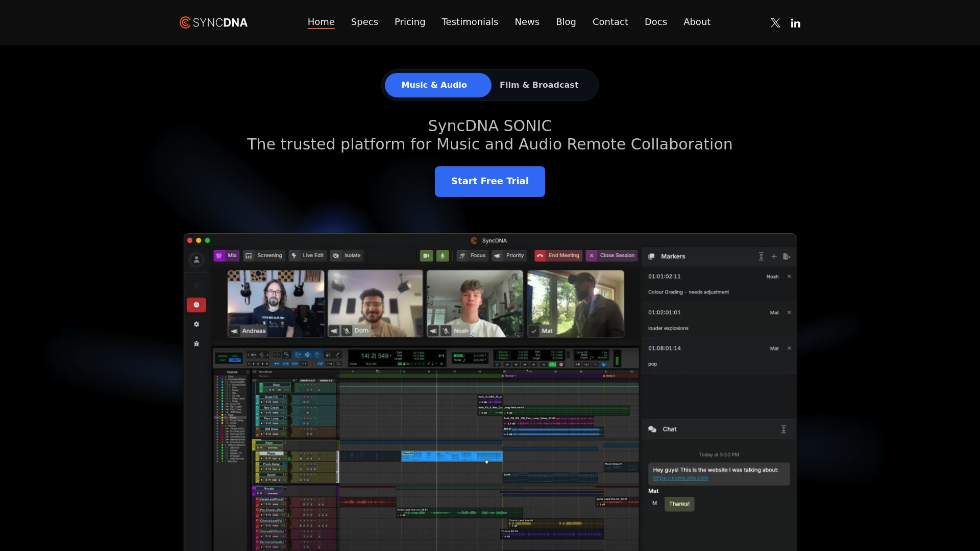
Task: Click the bug report icon in sidebar
Action: click(x=197, y=343)
